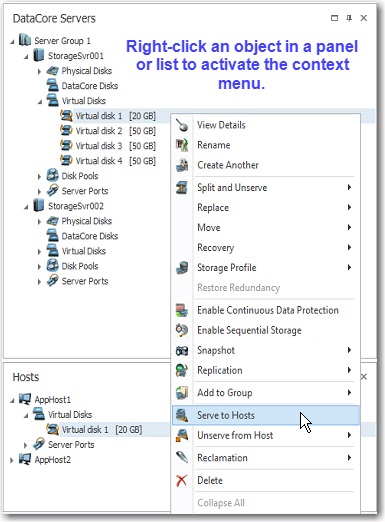Click the DataCore Disks icon under StorageSvr001
Viewport: 385px width, 522px height.
[52, 86]
